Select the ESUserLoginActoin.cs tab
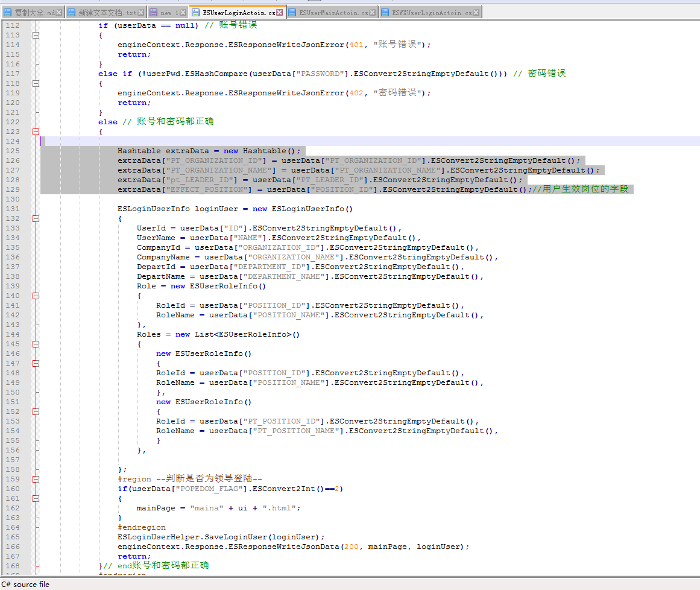700x590 pixels. tap(238, 13)
